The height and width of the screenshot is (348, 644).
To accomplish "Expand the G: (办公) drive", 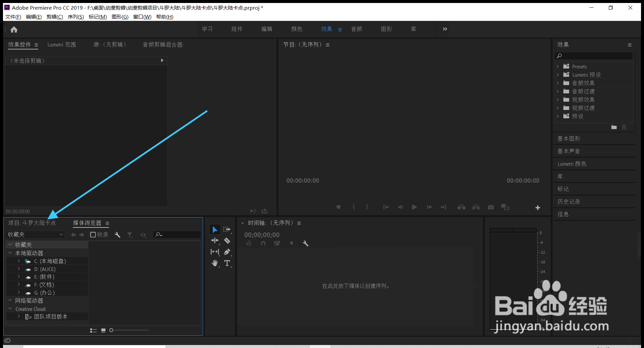I will click(19, 293).
